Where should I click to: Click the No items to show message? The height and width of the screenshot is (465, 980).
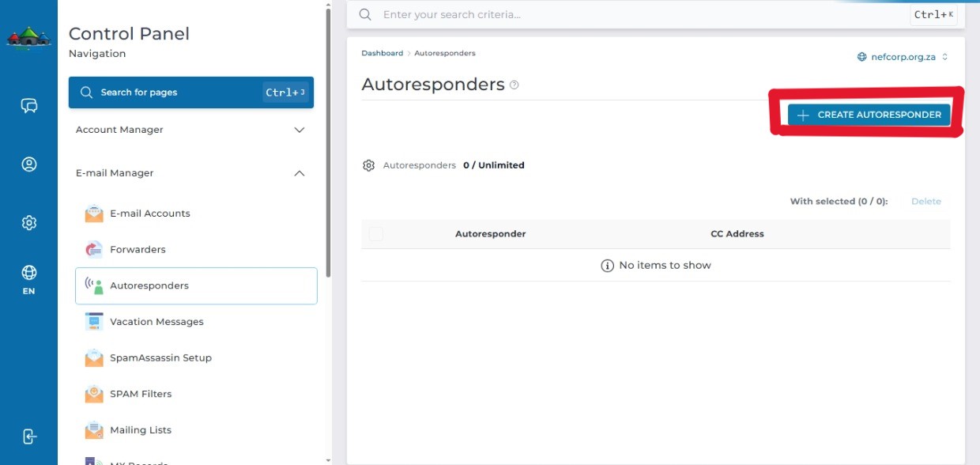[x=656, y=266]
